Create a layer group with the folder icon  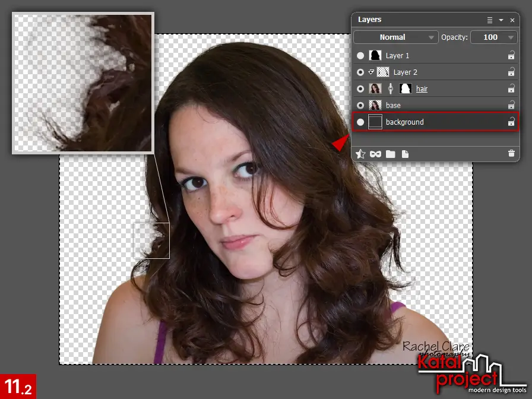point(390,154)
